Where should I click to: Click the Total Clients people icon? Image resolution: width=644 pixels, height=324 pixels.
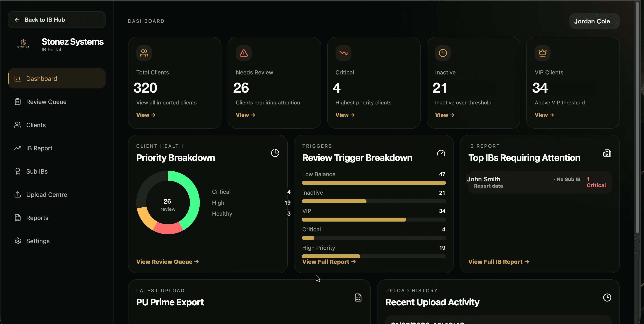coord(144,53)
